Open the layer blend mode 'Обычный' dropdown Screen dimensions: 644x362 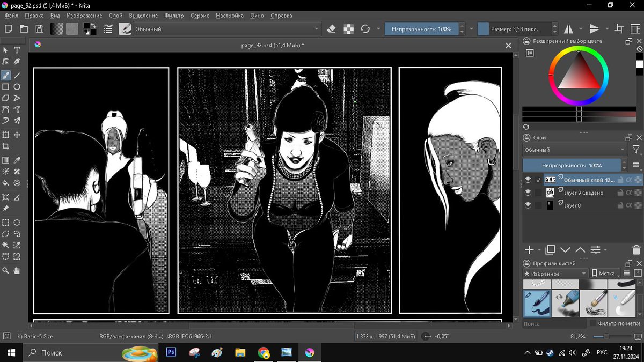click(575, 150)
